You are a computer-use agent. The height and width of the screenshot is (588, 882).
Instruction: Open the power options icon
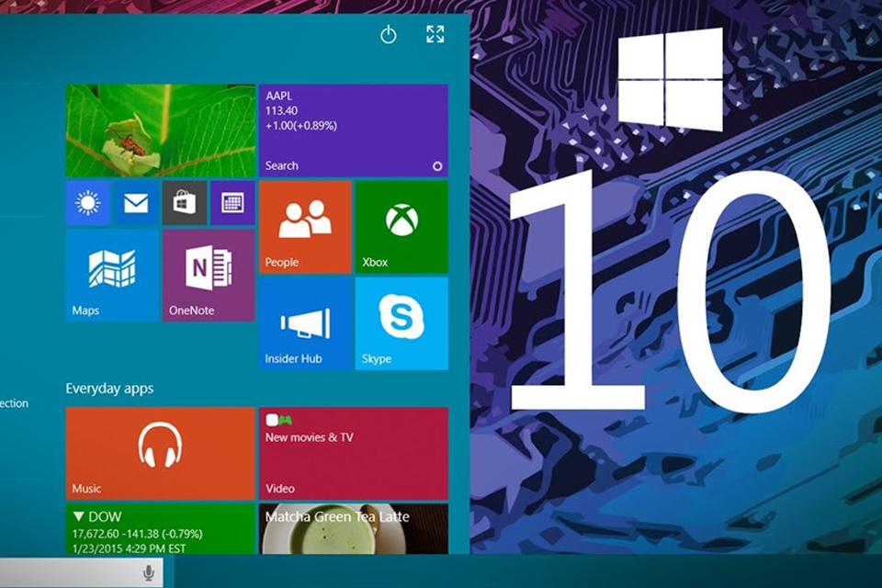388,35
